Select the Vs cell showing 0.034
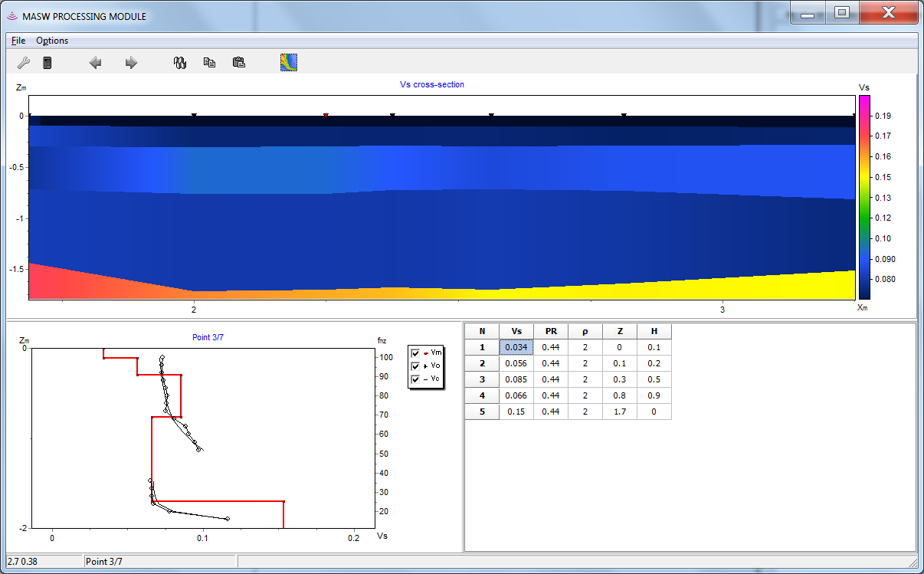The image size is (924, 574). (516, 347)
